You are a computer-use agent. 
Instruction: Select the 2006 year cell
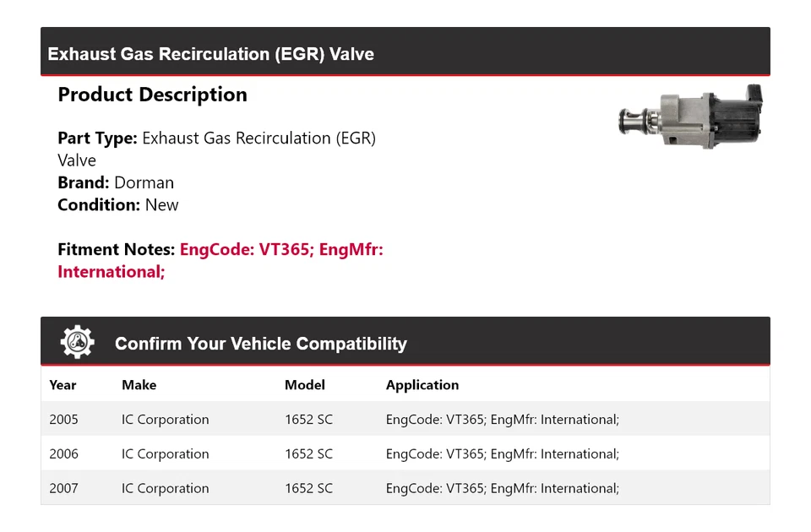(63, 454)
